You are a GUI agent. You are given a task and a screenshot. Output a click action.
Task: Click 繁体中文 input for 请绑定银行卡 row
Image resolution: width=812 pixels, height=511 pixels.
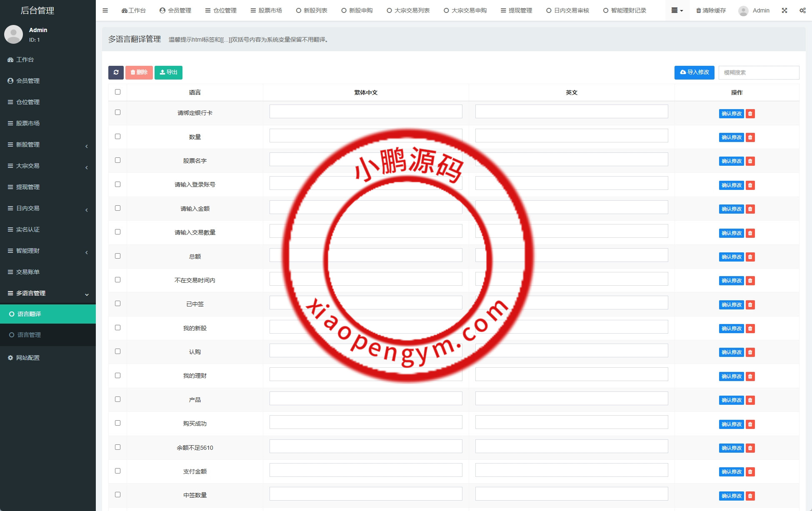click(x=366, y=112)
